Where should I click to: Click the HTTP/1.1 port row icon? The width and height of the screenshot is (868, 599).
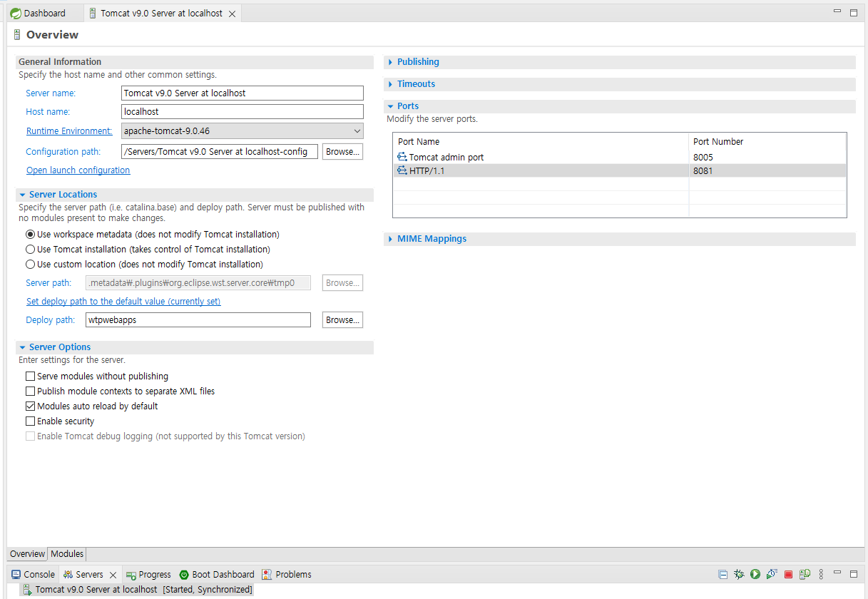tap(402, 170)
